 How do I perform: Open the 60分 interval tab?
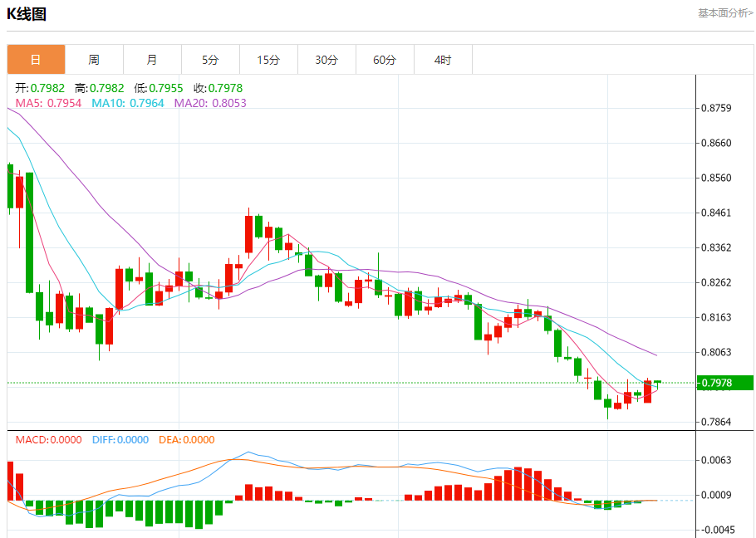click(x=385, y=60)
